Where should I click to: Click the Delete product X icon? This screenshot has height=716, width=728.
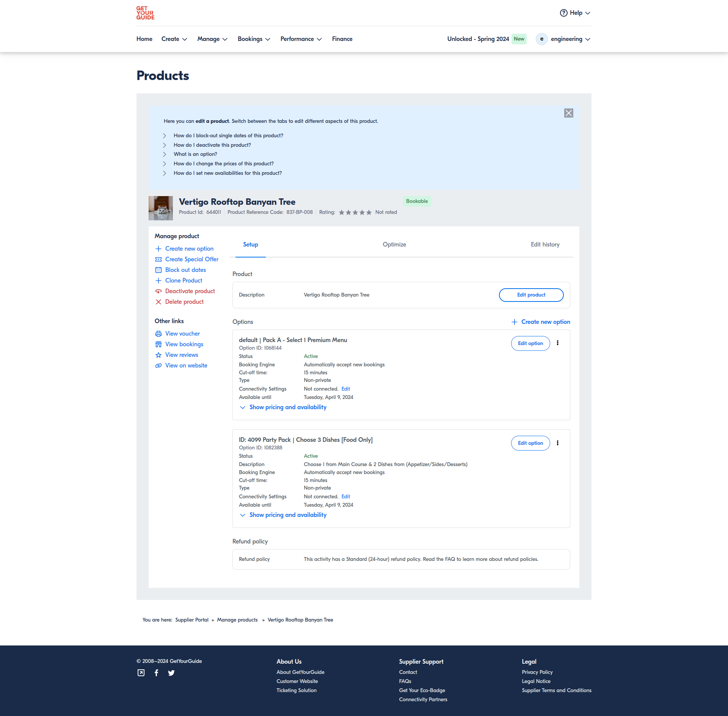tap(158, 302)
